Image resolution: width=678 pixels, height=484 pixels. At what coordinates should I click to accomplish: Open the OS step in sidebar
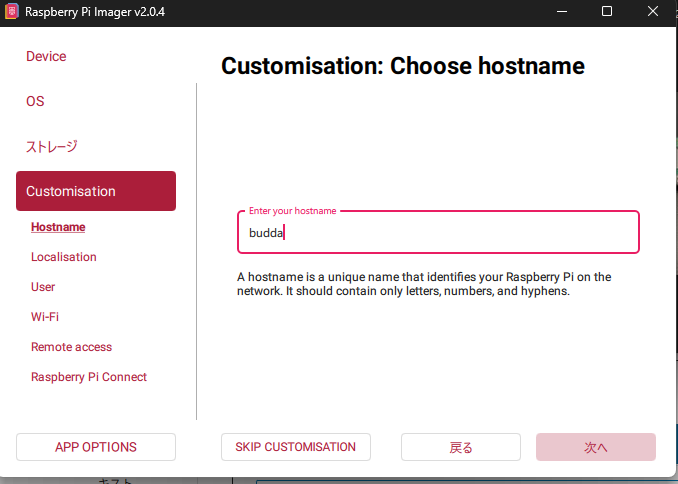[35, 101]
